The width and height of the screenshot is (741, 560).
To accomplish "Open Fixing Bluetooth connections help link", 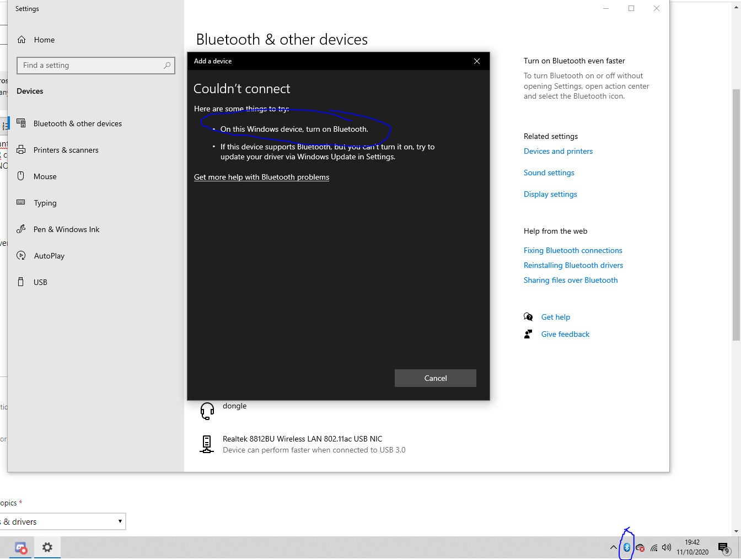I will pyautogui.click(x=573, y=250).
